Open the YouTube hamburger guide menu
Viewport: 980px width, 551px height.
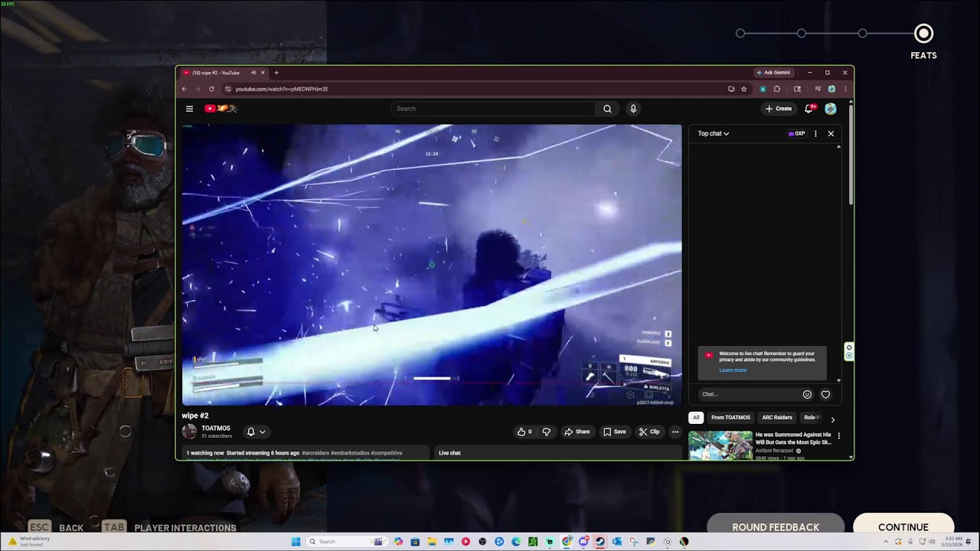coord(189,109)
